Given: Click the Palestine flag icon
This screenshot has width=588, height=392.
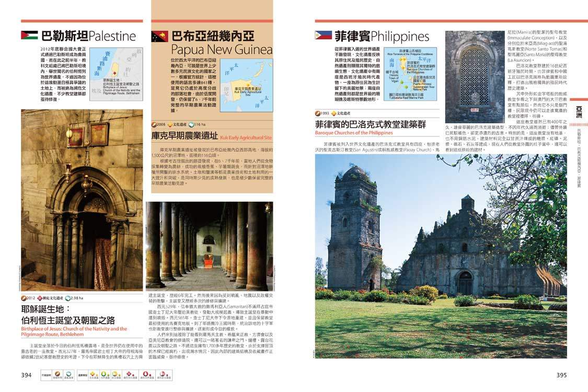Looking at the screenshot, I should (x=29, y=36).
